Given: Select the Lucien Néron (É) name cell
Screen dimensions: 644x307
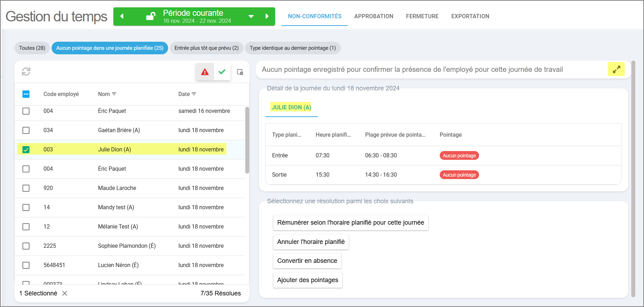Looking at the screenshot, I should click(118, 265).
